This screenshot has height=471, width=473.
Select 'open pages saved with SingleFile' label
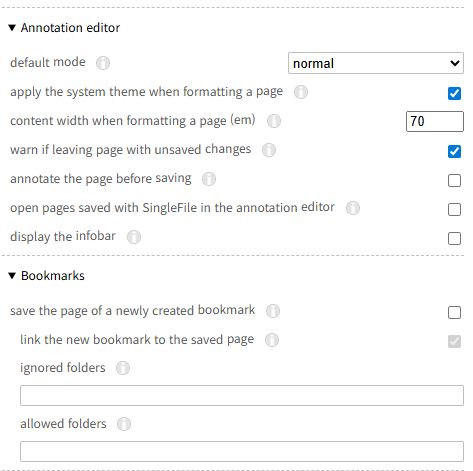(x=172, y=208)
